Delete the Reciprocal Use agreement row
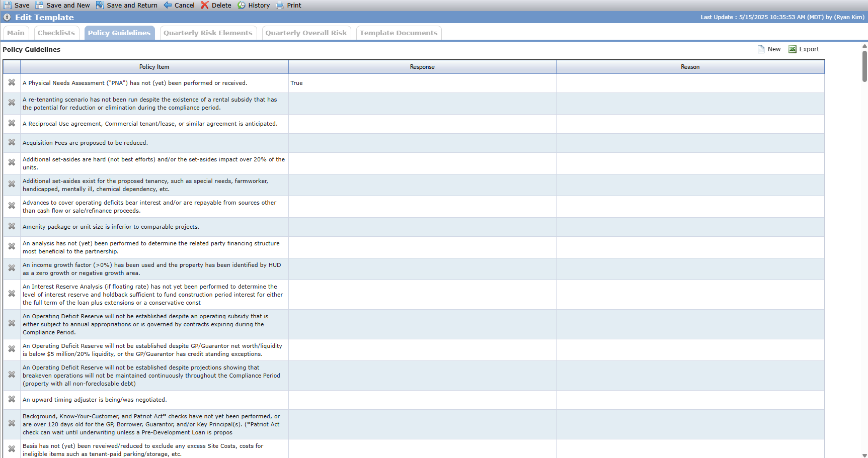Viewport: 868px width, 458px height. point(12,123)
